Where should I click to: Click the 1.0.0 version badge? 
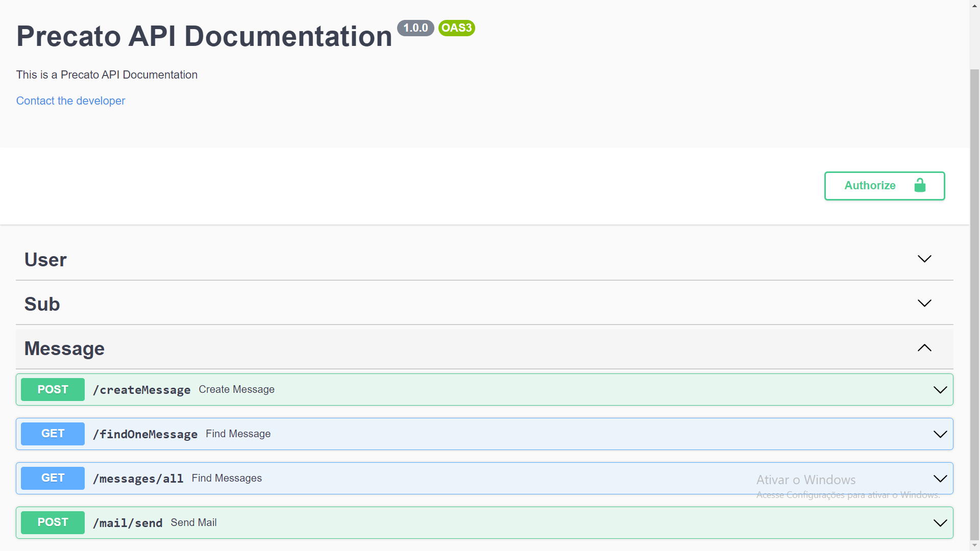[415, 28]
